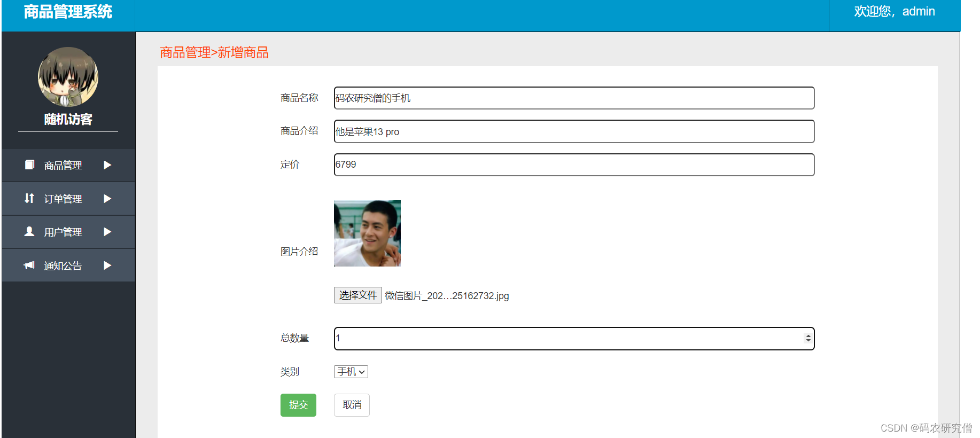Click the 订单管理 sort arrows icon
Viewport: 980px width, 438px height.
pyautogui.click(x=29, y=198)
